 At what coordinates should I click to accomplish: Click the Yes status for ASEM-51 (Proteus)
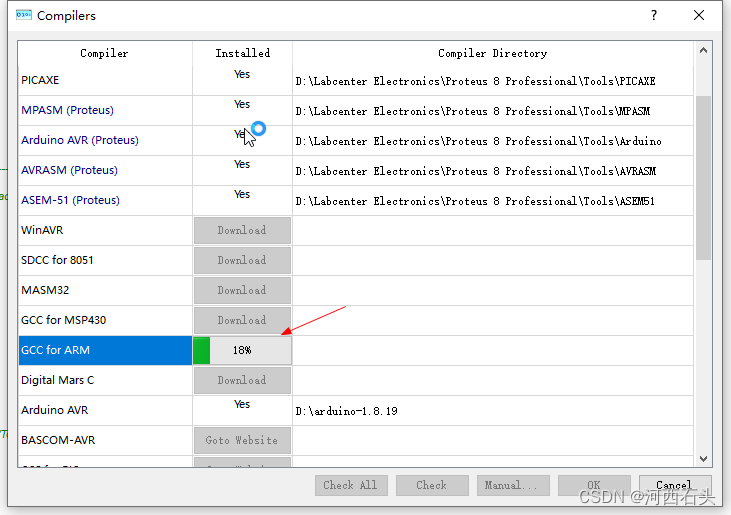(242, 194)
